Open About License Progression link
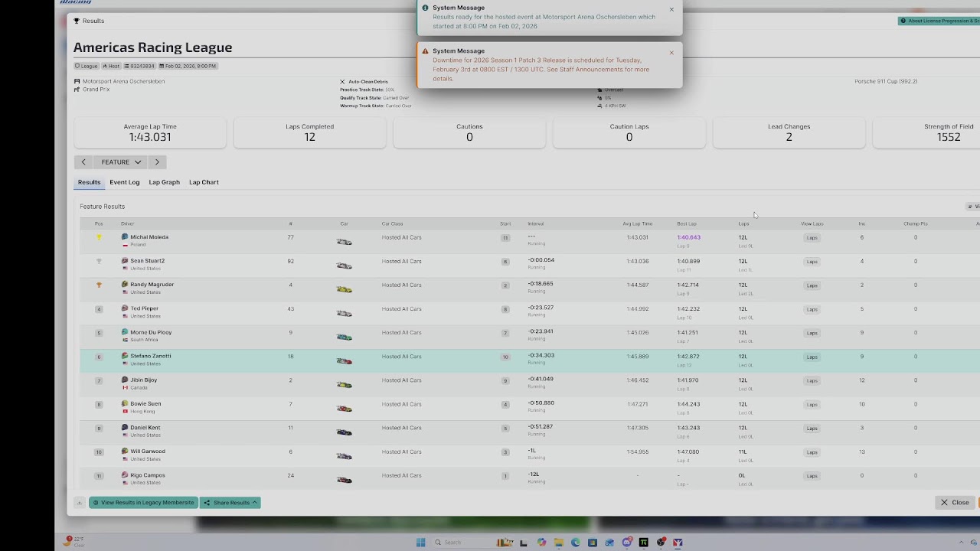The height and width of the screenshot is (551, 980). click(939, 21)
